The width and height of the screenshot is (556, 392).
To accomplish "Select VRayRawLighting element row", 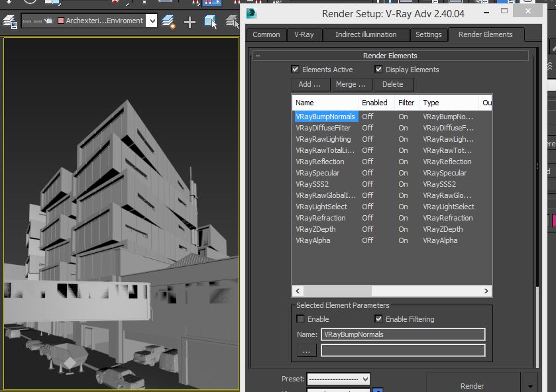I will coord(392,139).
